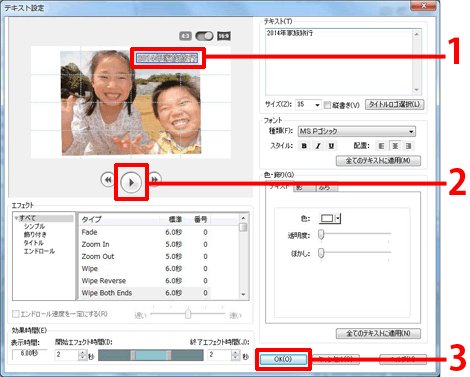Select the Fade effect row
Viewport: 470px width, 377px height.
144,232
